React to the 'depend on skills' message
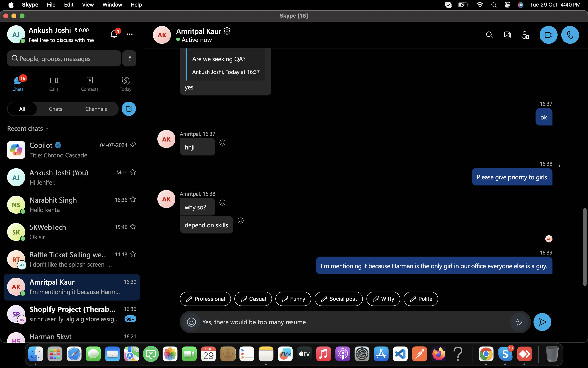 [x=241, y=221]
